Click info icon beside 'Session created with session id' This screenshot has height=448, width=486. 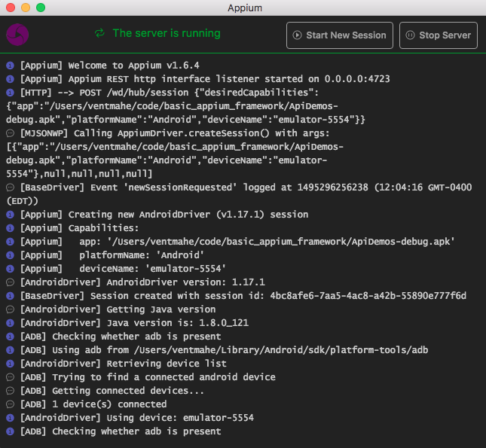pos(10,296)
